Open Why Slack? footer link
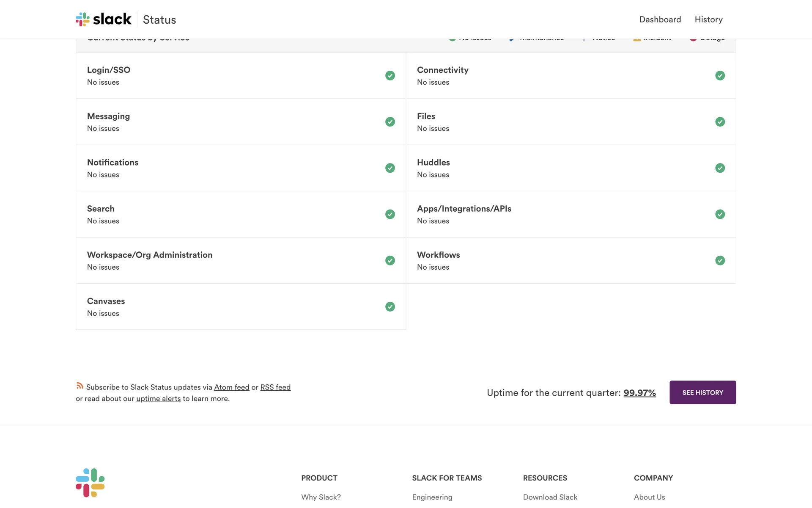 click(x=321, y=497)
